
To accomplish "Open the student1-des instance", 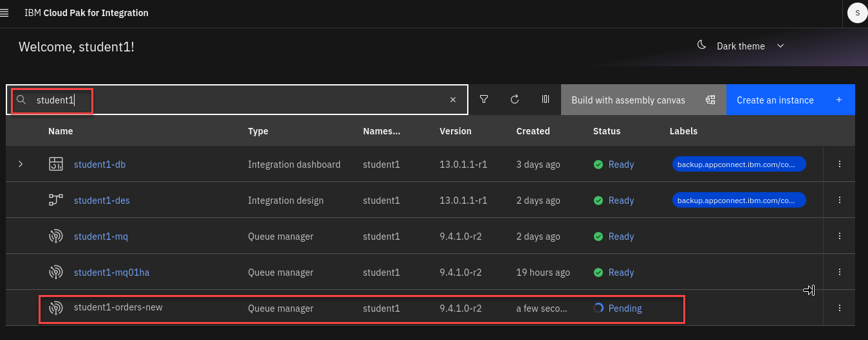I will (102, 201).
